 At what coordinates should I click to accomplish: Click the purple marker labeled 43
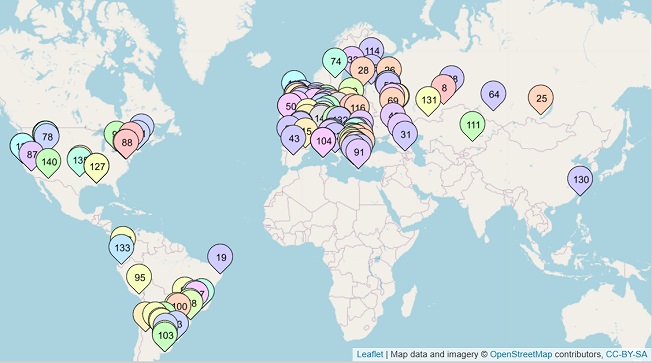tap(294, 138)
